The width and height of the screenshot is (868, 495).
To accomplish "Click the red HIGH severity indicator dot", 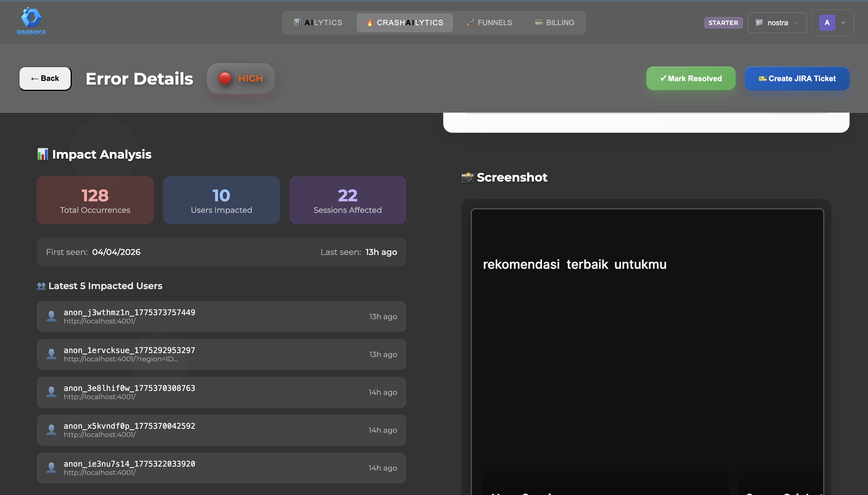I will 224,79.
